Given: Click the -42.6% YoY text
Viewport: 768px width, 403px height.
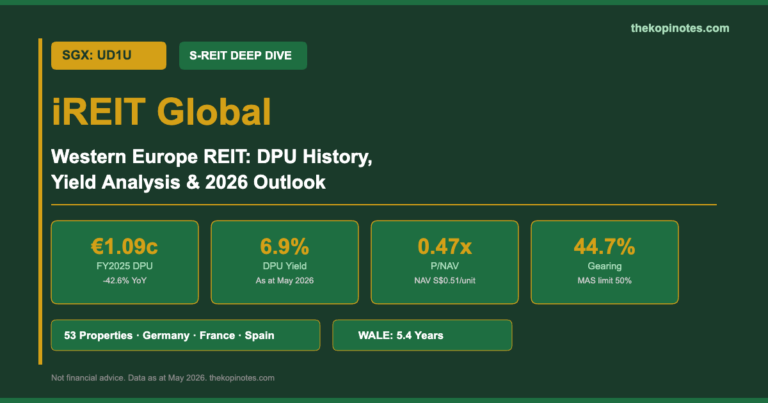Looking at the screenshot, I should [124, 281].
